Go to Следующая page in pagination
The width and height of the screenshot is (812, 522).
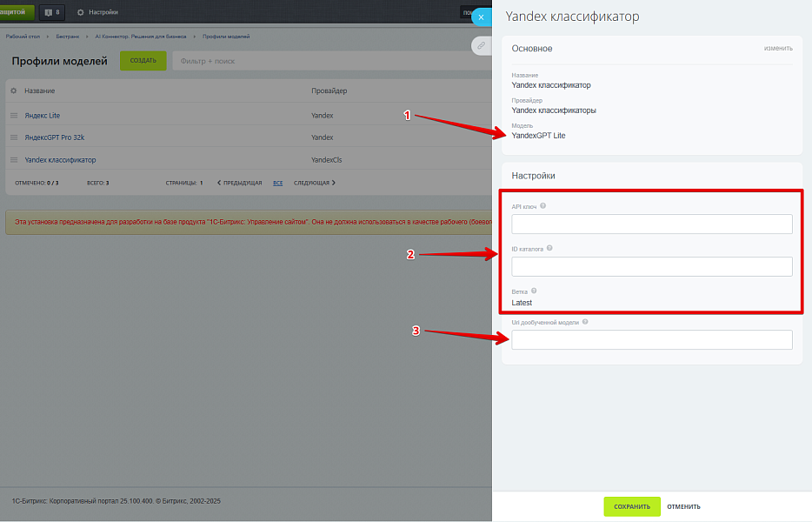[315, 183]
